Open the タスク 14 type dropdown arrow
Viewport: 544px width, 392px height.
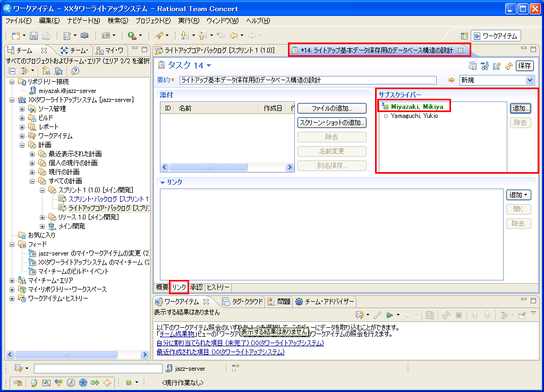pos(209,65)
